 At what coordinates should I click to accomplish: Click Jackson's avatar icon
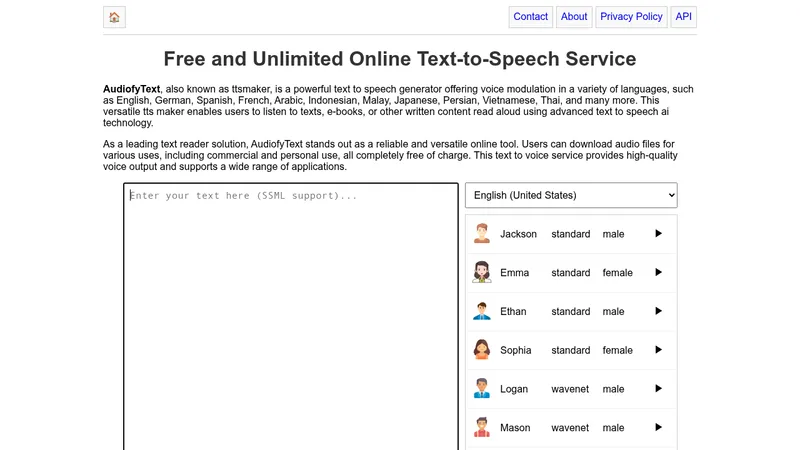click(482, 234)
